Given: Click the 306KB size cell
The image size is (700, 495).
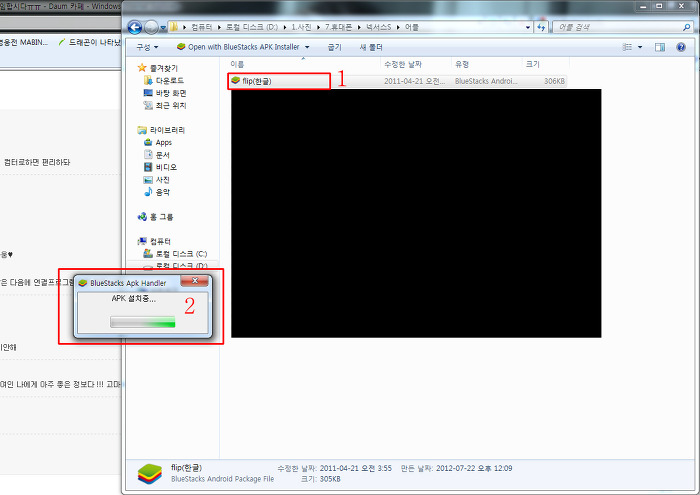Looking at the screenshot, I should [x=554, y=81].
